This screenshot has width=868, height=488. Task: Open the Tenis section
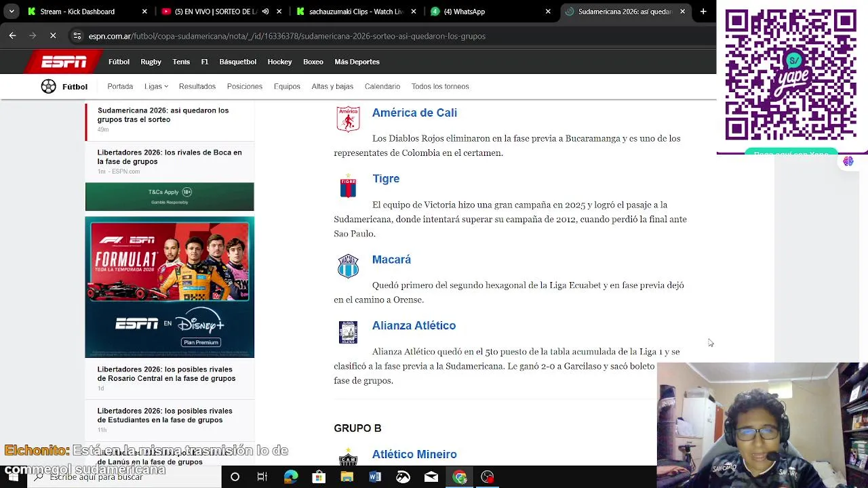tap(181, 62)
